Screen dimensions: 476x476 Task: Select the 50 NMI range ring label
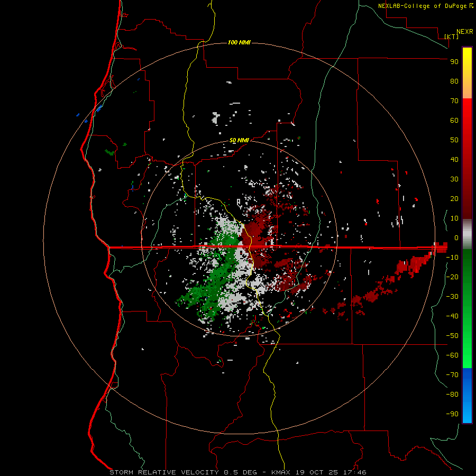click(239, 140)
